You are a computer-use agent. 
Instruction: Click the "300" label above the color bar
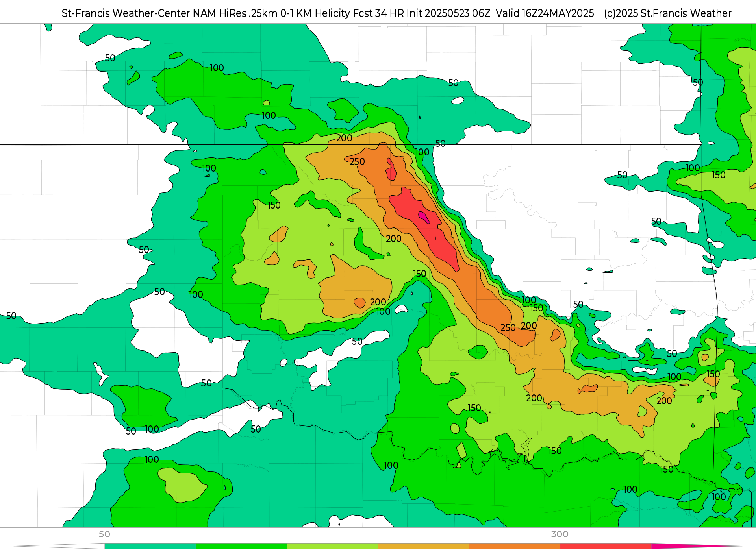coord(560,534)
